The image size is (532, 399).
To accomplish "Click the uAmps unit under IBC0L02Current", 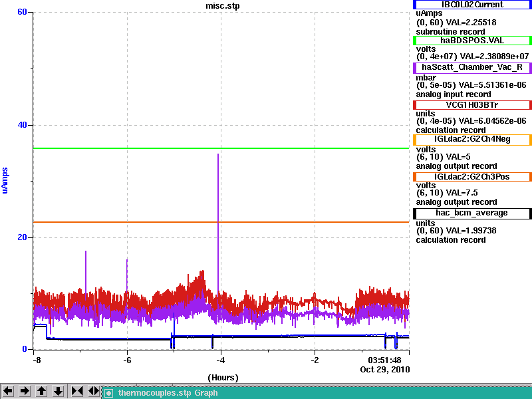I will pyautogui.click(x=429, y=13).
